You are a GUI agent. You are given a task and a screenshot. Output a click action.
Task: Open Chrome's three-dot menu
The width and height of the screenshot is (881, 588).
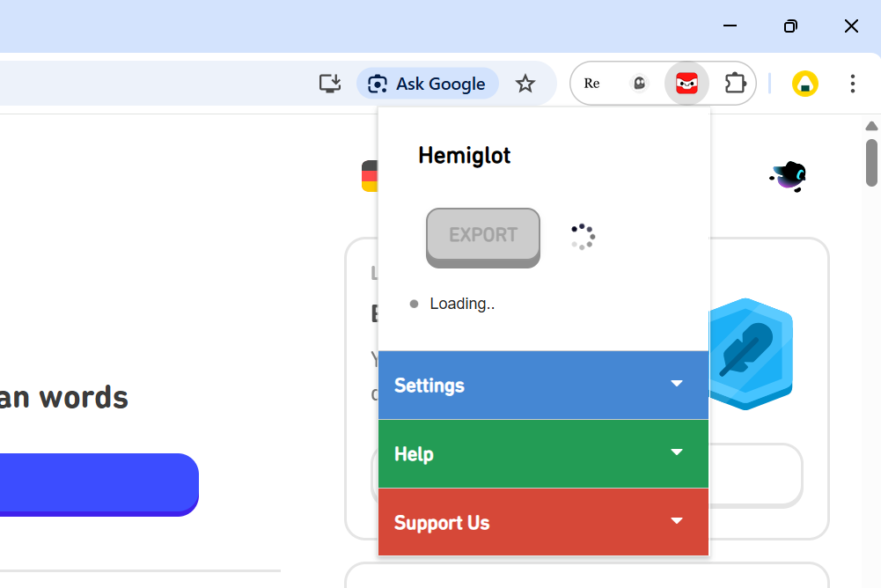(852, 84)
